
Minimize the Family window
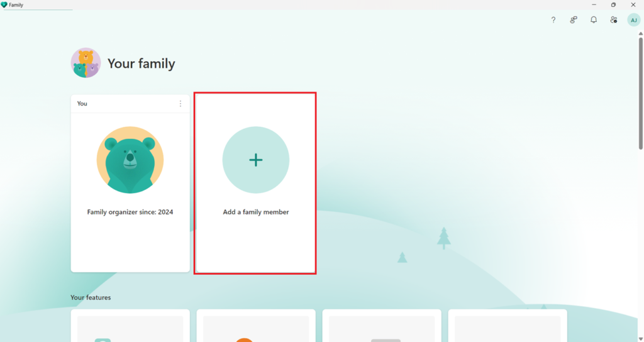click(594, 5)
